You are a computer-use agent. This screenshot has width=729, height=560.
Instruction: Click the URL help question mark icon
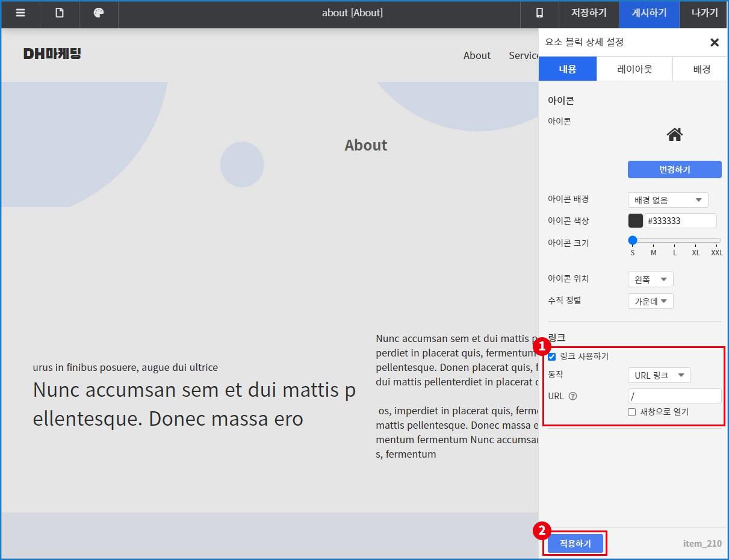tap(572, 396)
